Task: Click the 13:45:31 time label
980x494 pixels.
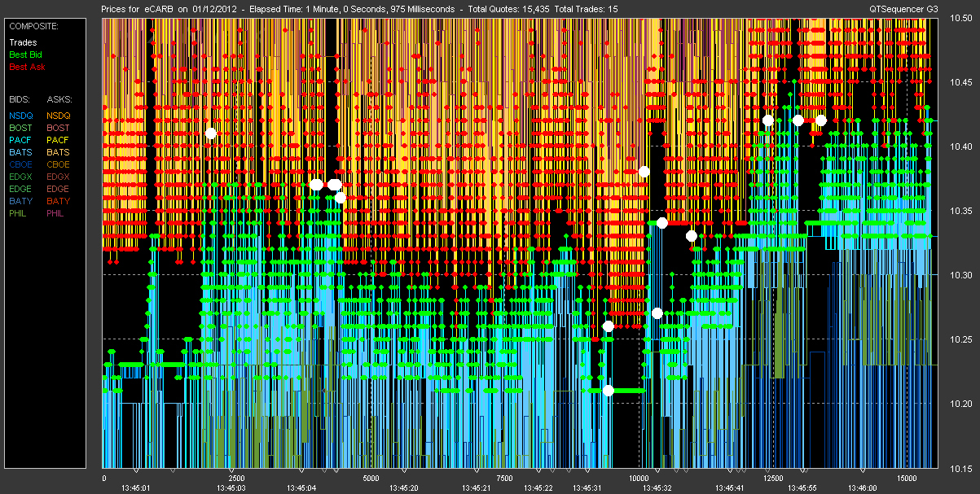Action: (587, 488)
